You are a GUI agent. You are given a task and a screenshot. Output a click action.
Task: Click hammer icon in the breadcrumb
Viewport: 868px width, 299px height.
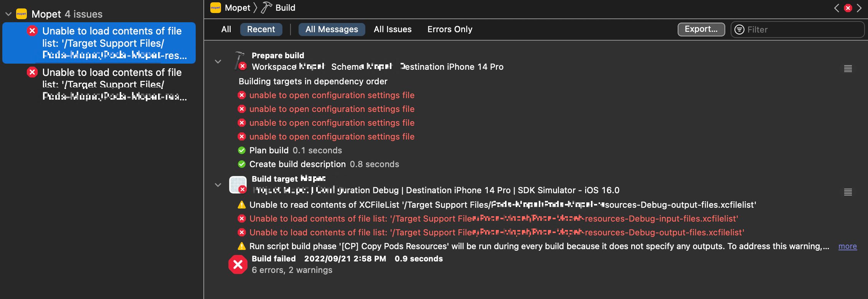pyautogui.click(x=266, y=8)
